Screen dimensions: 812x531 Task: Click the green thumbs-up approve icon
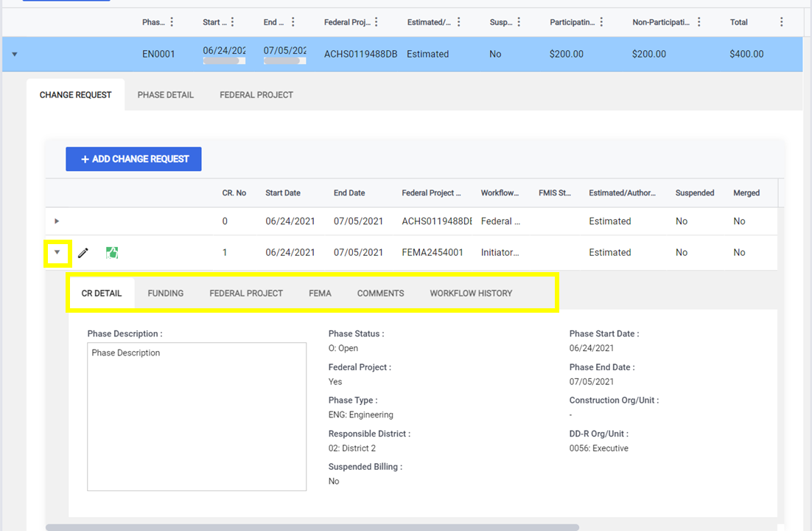pos(112,252)
